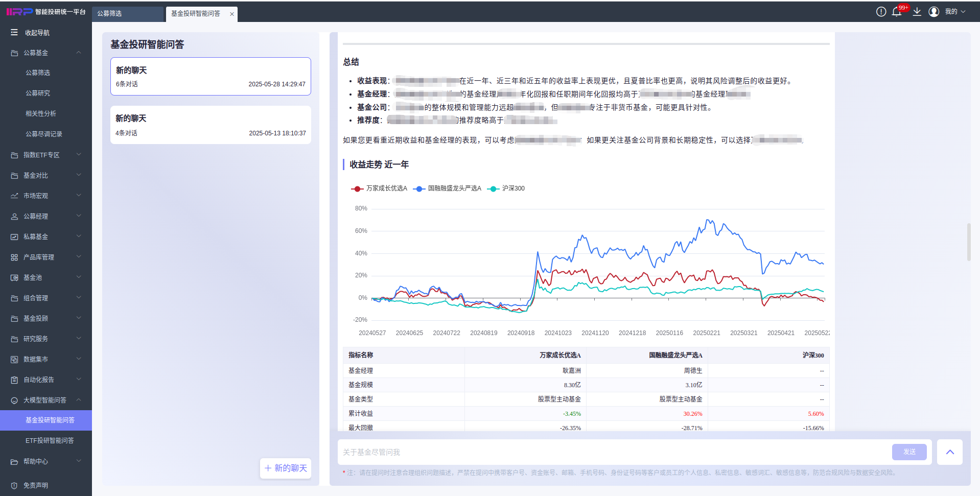Viewport: 980px width, 496px height.
Task: Toggle 沪深300 series in chart legend
Action: [x=506, y=188]
